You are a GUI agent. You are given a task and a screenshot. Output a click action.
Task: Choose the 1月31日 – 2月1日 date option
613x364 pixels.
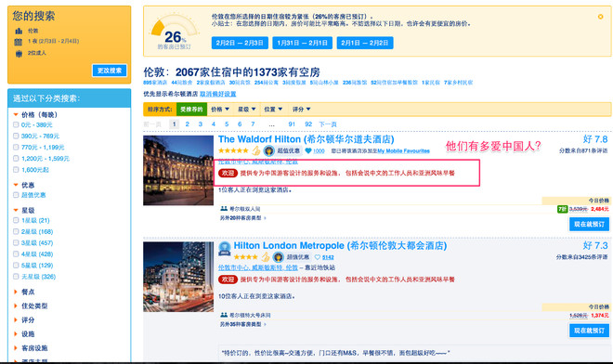click(302, 43)
